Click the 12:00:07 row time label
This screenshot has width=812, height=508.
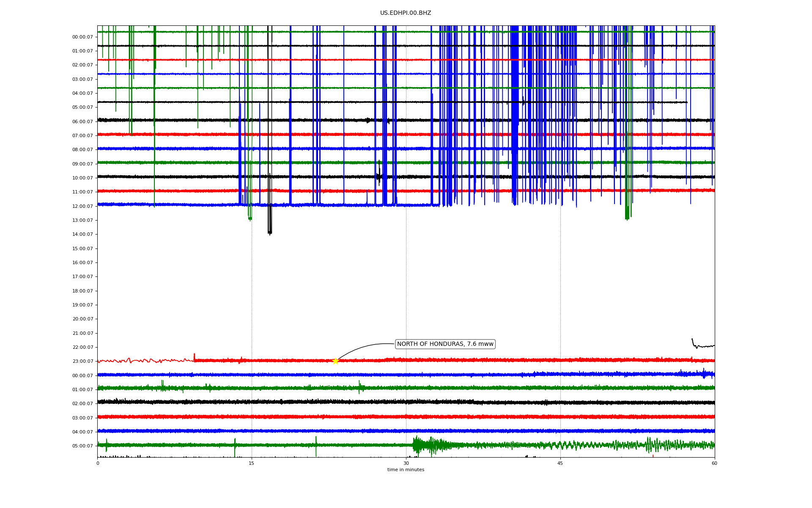pos(82,206)
